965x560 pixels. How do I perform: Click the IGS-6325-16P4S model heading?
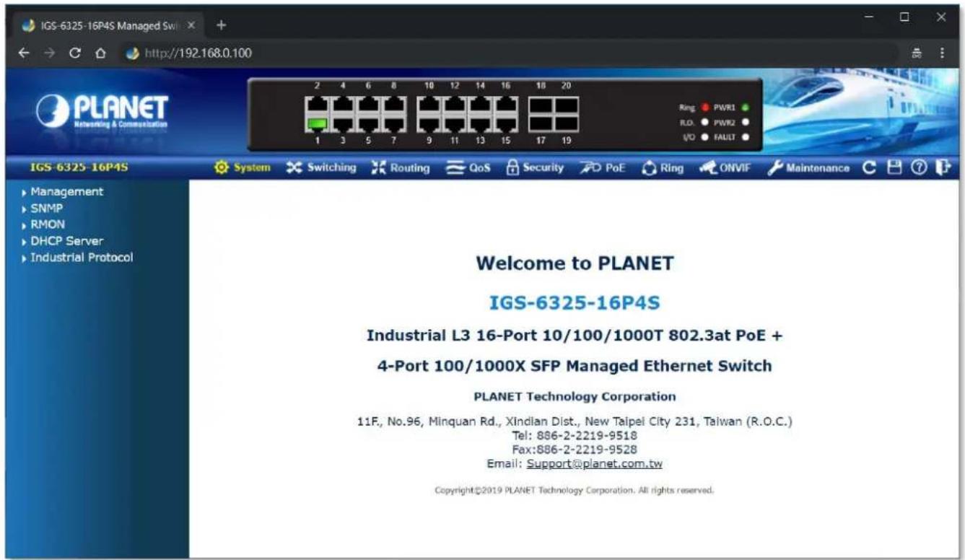click(x=575, y=303)
